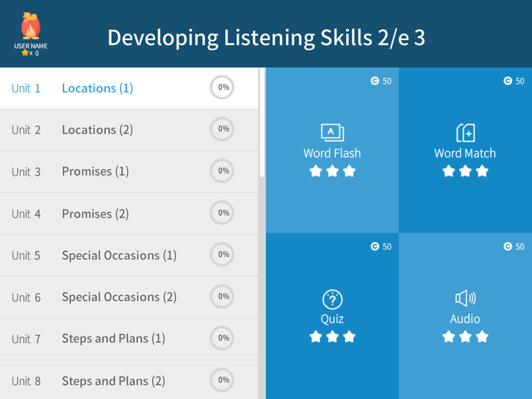Choose Unit 5 Special Occasions (1)
The width and height of the screenshot is (532, 399).
coord(129,255)
